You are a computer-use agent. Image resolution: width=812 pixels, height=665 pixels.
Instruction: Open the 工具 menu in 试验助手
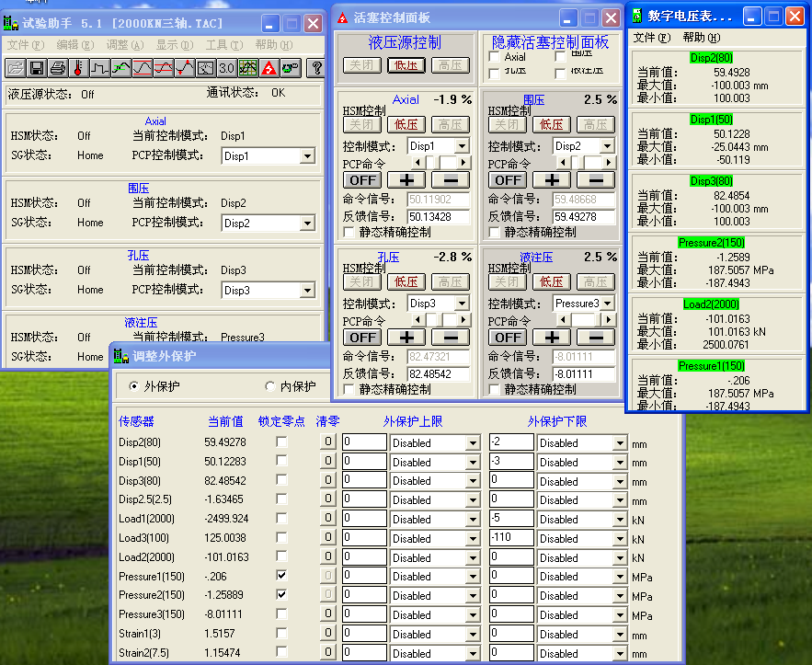224,45
